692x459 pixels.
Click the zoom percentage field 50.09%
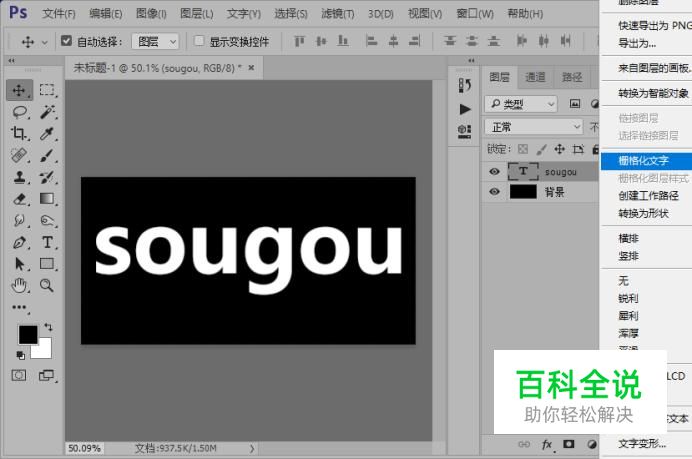(84, 448)
